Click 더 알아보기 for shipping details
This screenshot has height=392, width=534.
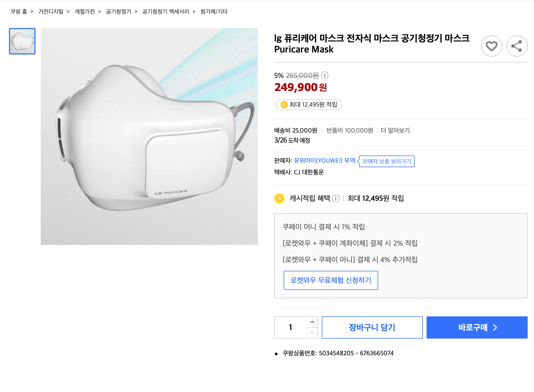click(395, 130)
